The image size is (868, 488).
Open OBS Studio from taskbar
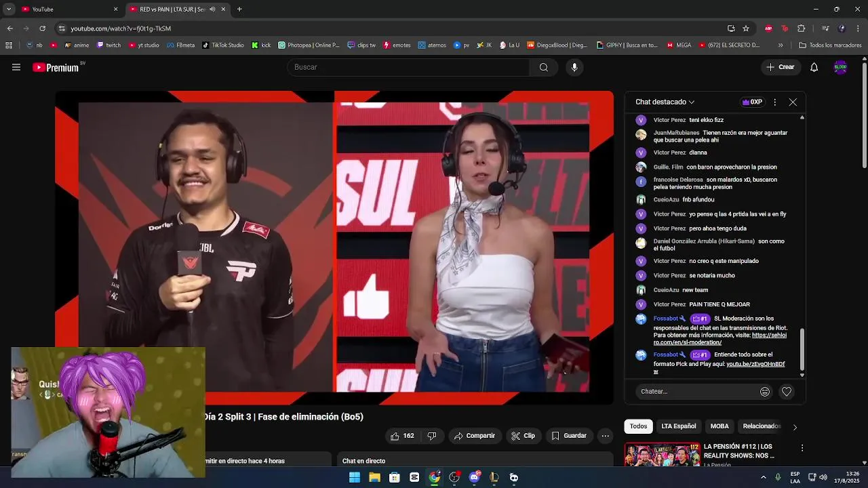click(x=454, y=477)
